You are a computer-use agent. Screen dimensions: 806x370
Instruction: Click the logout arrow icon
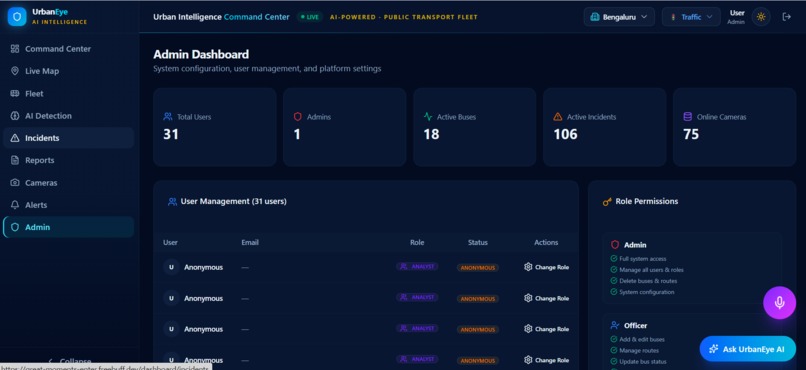pyautogui.click(x=786, y=17)
